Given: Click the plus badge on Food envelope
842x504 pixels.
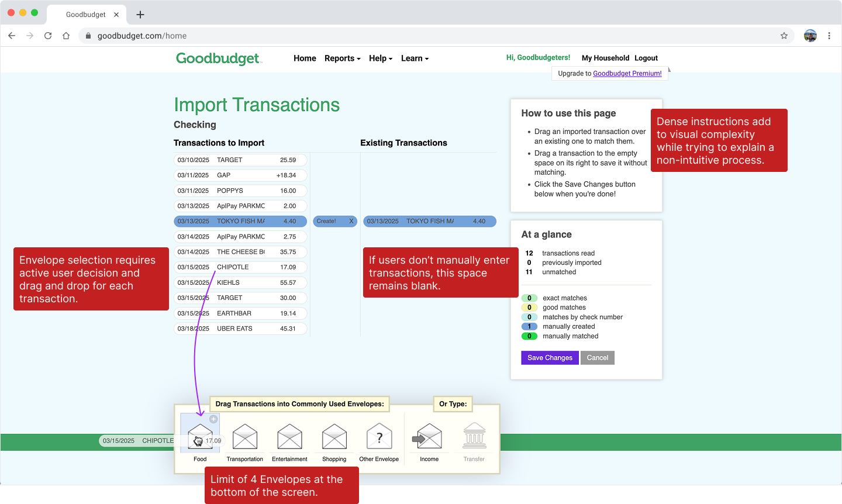Looking at the screenshot, I should (x=213, y=419).
